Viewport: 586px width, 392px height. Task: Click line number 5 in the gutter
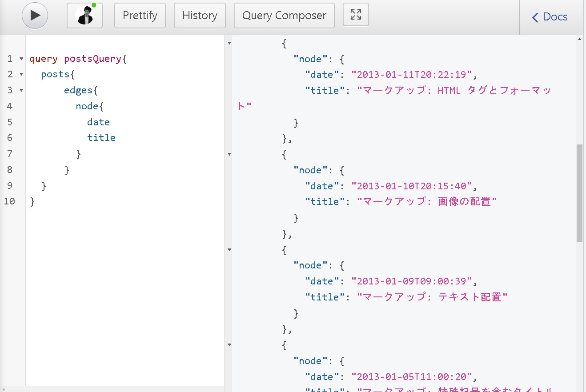[10, 122]
